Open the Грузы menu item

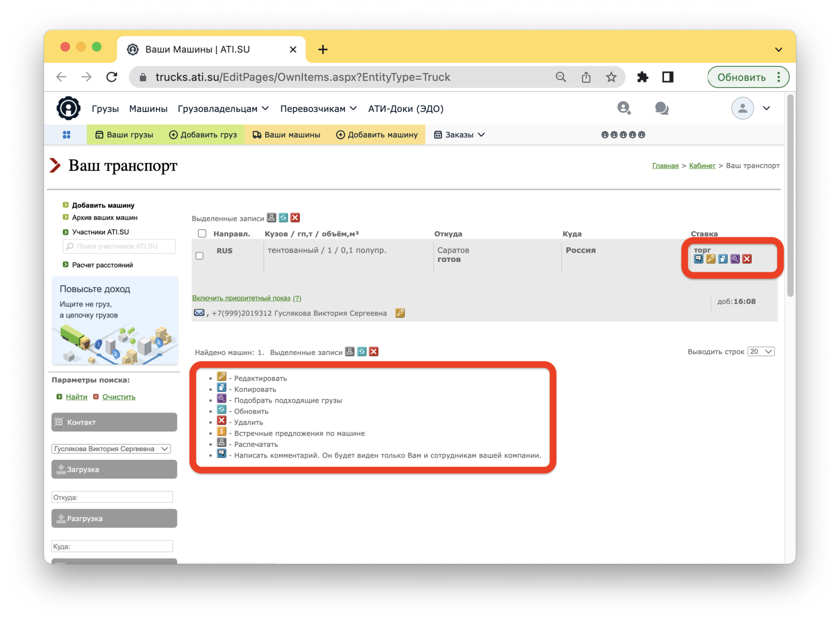click(105, 108)
